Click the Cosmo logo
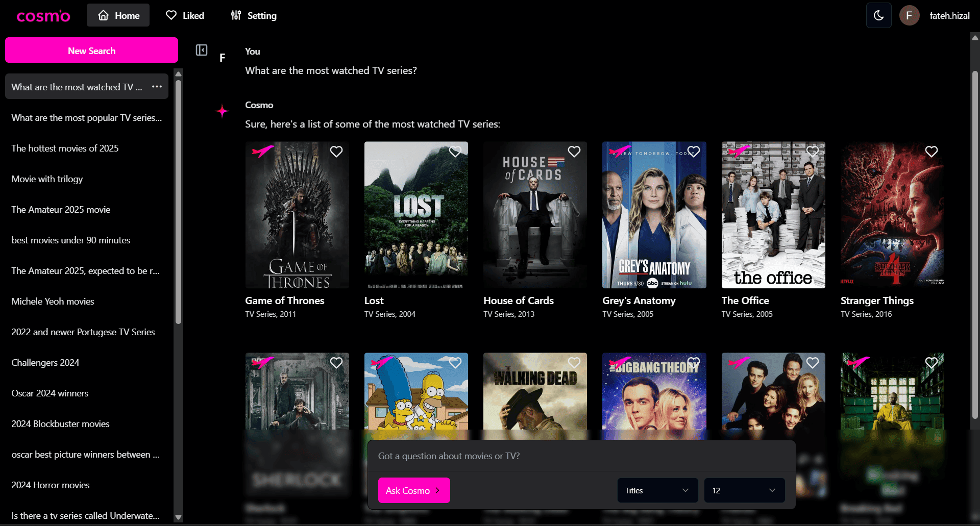 (43, 16)
